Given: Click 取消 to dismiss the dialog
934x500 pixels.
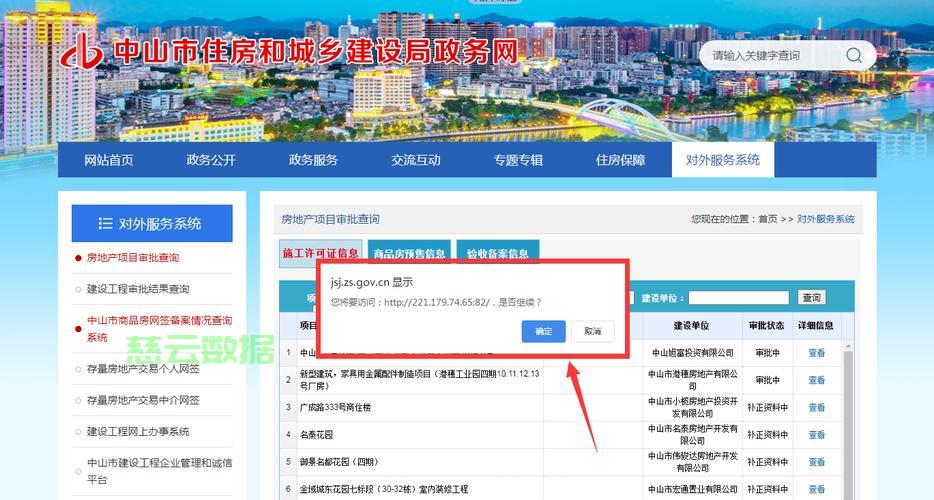Looking at the screenshot, I should (593, 331).
